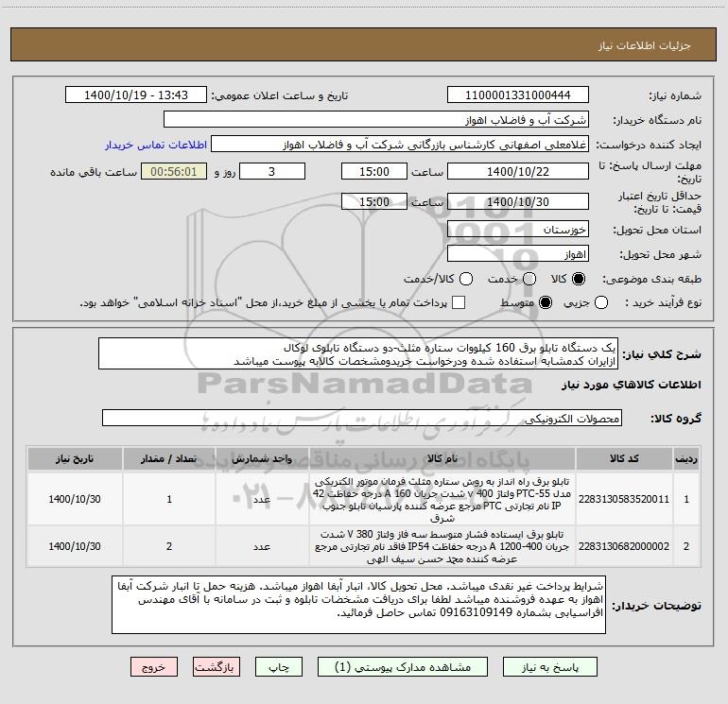Viewport: 728px width, 704px height.
Task: Click the item name cell containing IP54
Action: pos(442,546)
